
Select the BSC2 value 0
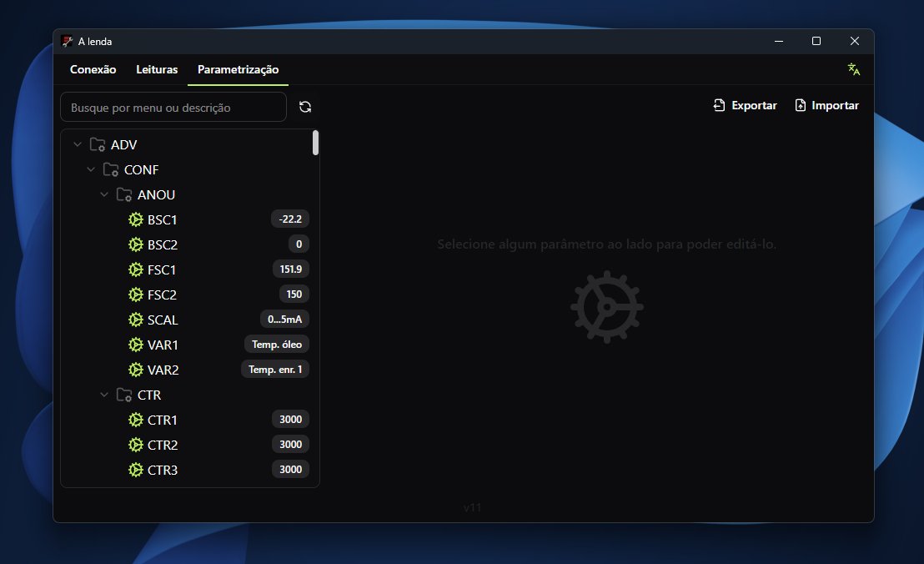(299, 244)
